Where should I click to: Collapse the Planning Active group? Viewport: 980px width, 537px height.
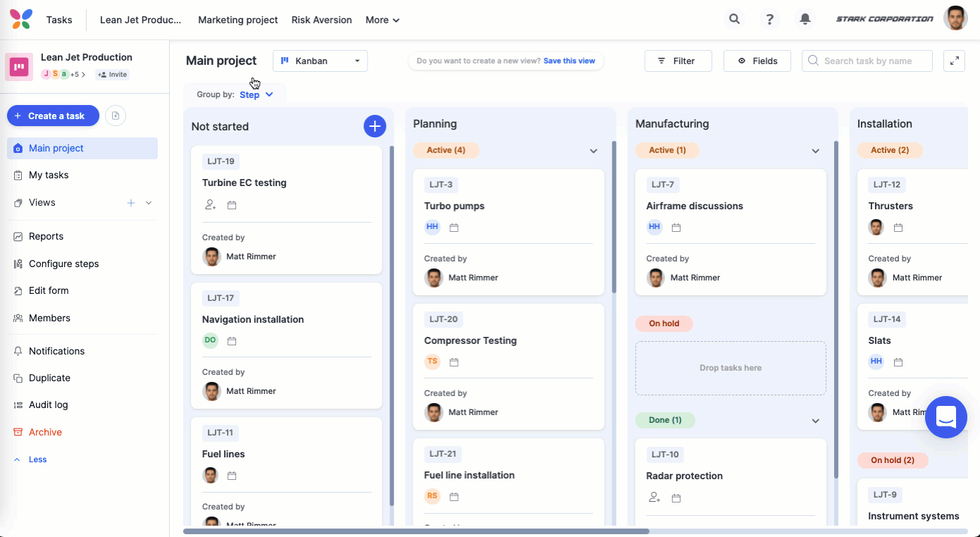pos(593,151)
